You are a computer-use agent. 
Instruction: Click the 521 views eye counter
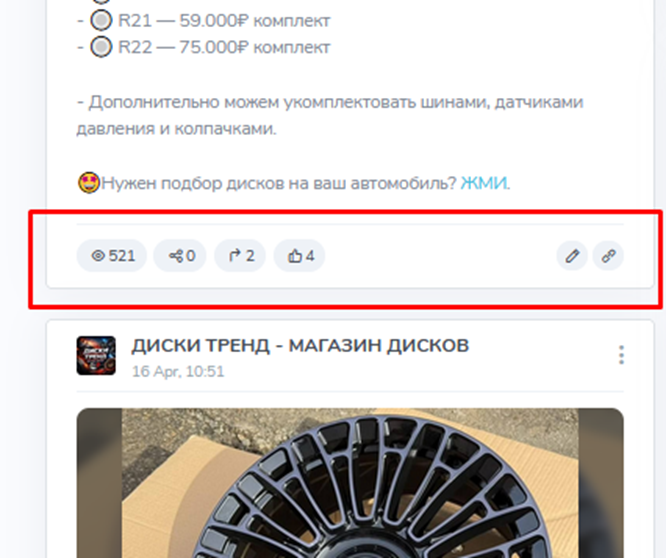point(112,256)
